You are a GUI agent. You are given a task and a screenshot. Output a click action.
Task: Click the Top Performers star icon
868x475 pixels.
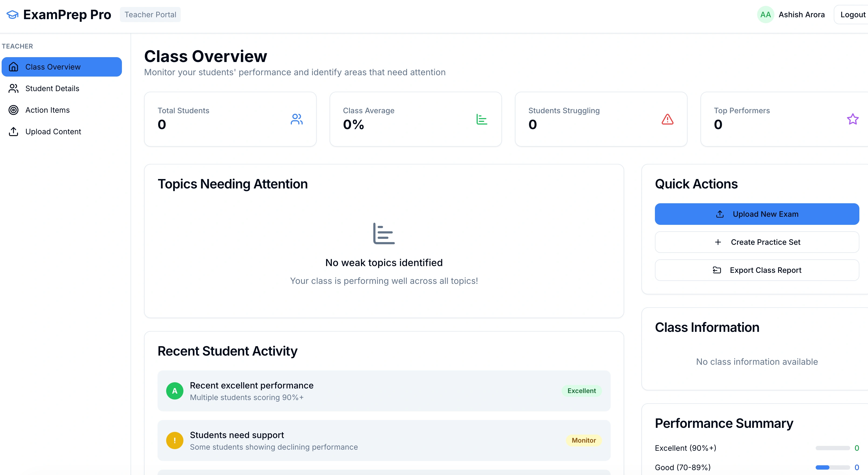click(853, 119)
